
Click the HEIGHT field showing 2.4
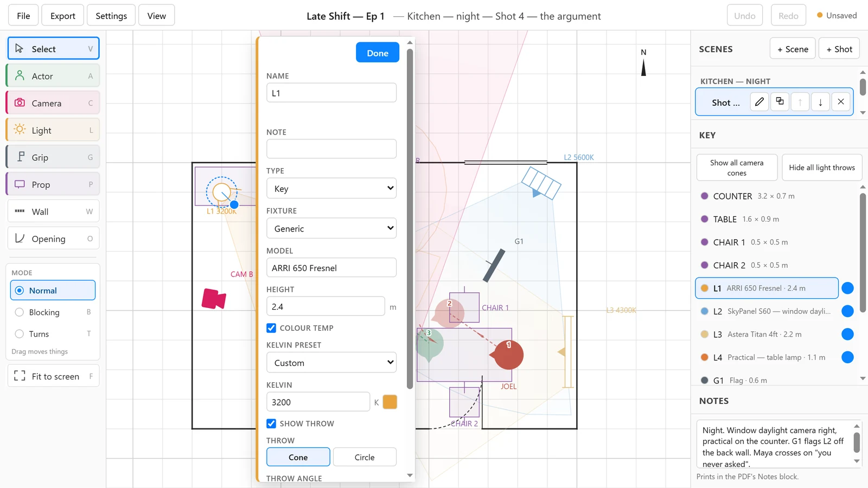tap(325, 306)
